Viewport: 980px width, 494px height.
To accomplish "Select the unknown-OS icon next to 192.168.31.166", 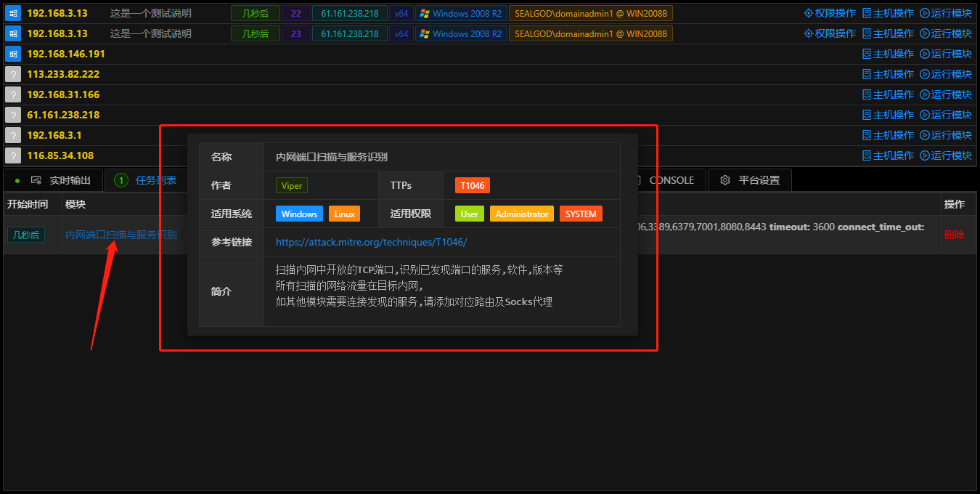I will 13,94.
